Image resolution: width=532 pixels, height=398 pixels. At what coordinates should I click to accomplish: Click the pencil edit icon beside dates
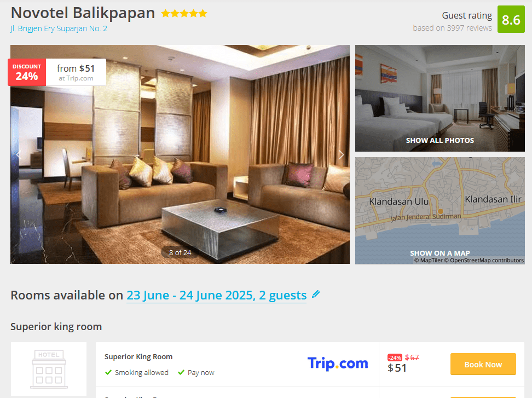coord(316,294)
